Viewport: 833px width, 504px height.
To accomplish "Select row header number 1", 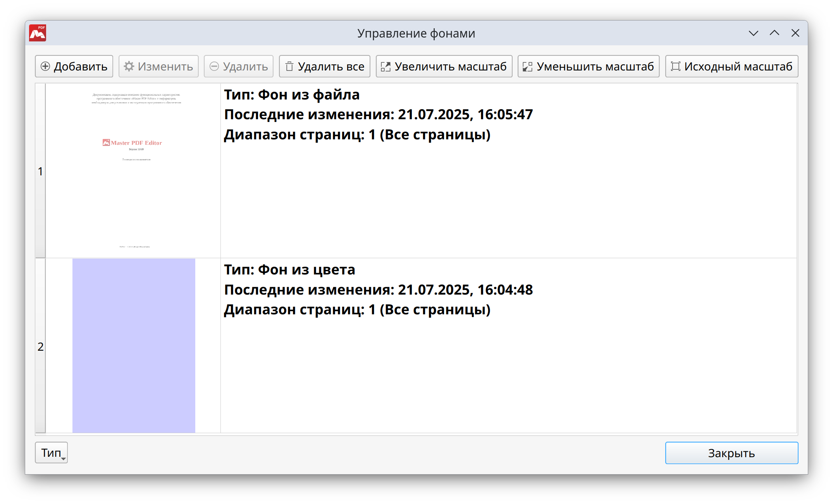I will 40,171.
